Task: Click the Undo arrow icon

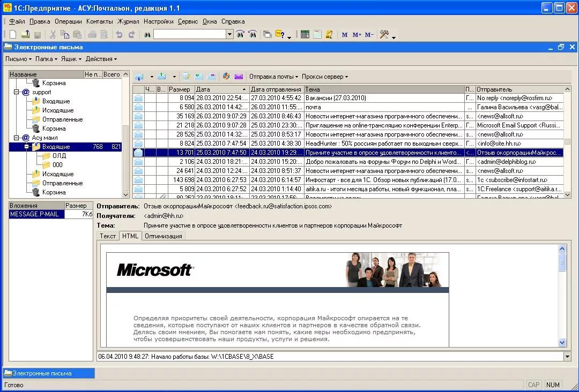Action: tap(119, 35)
